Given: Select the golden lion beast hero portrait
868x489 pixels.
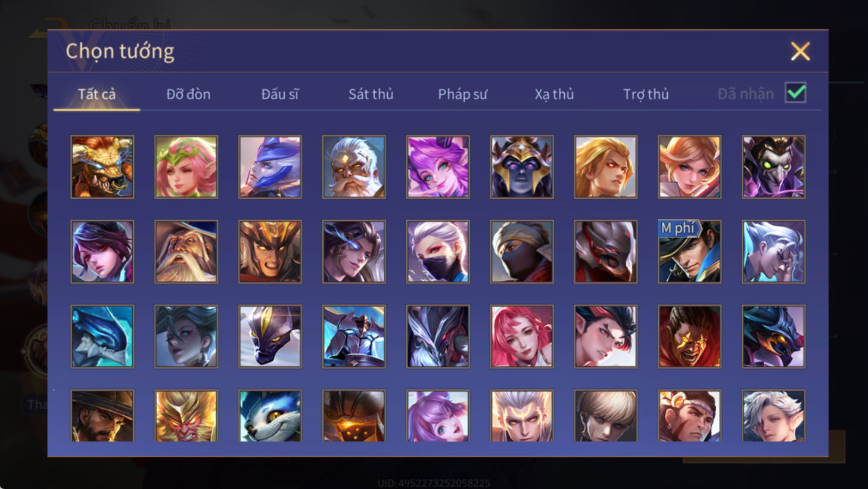Looking at the screenshot, I should 102,167.
